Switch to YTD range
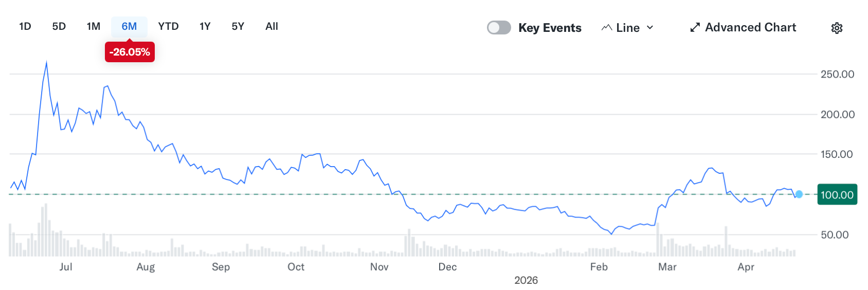This screenshot has width=868, height=290. pyautogui.click(x=168, y=27)
